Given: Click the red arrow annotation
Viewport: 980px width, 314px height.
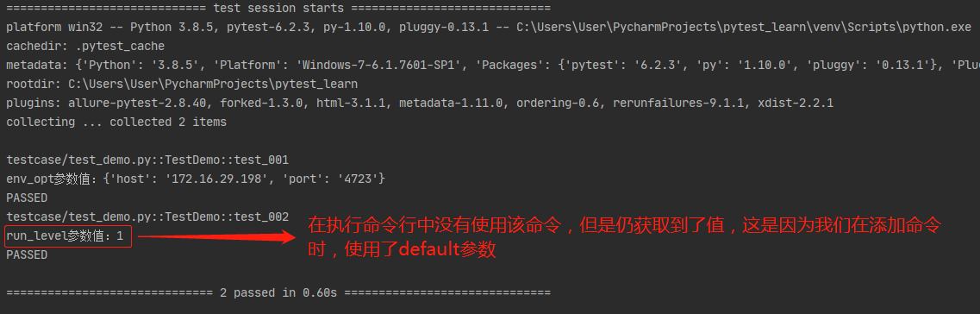Looking at the screenshot, I should pos(216,236).
